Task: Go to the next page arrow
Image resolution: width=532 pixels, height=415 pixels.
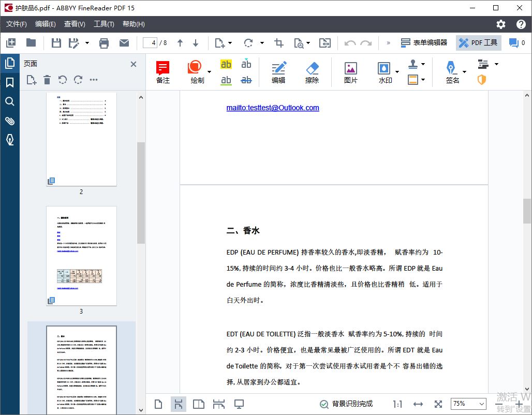Action: click(x=196, y=43)
